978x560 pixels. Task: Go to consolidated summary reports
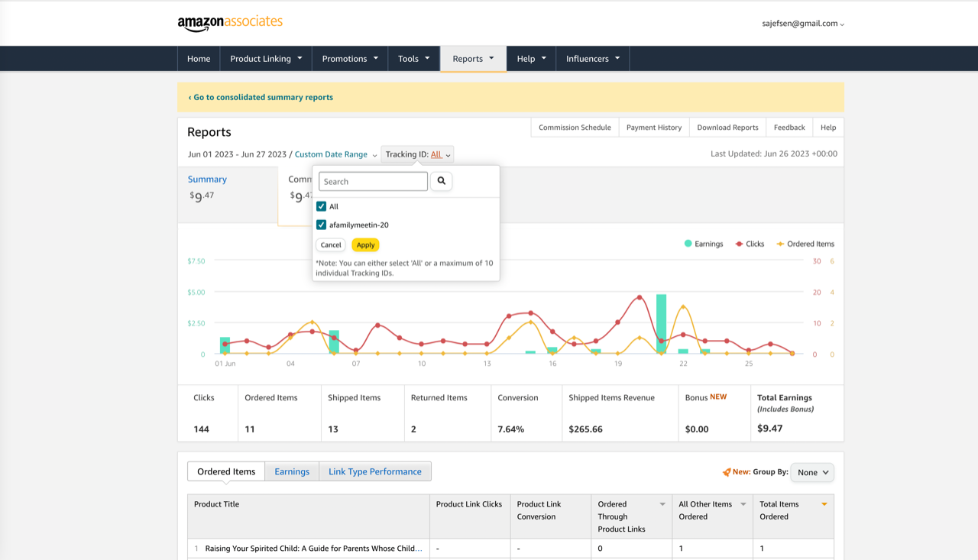(261, 97)
